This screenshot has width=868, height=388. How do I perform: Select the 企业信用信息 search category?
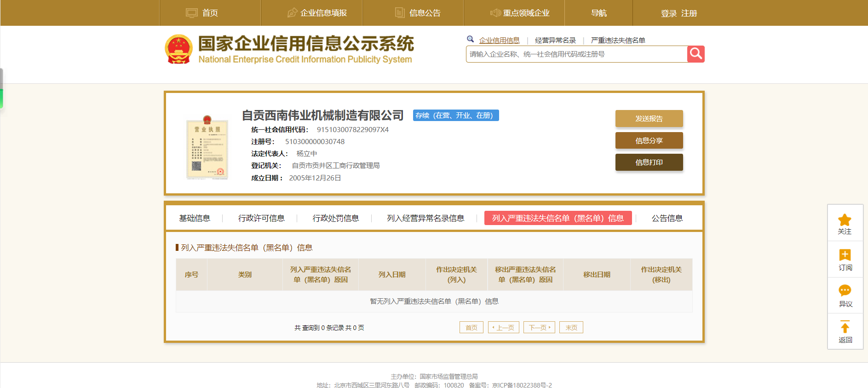click(x=499, y=40)
